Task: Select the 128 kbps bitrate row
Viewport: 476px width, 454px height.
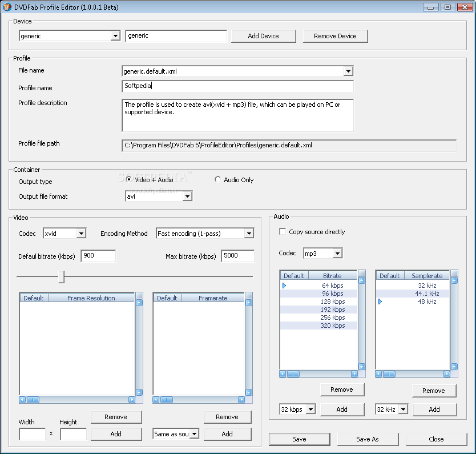Action: point(318,302)
